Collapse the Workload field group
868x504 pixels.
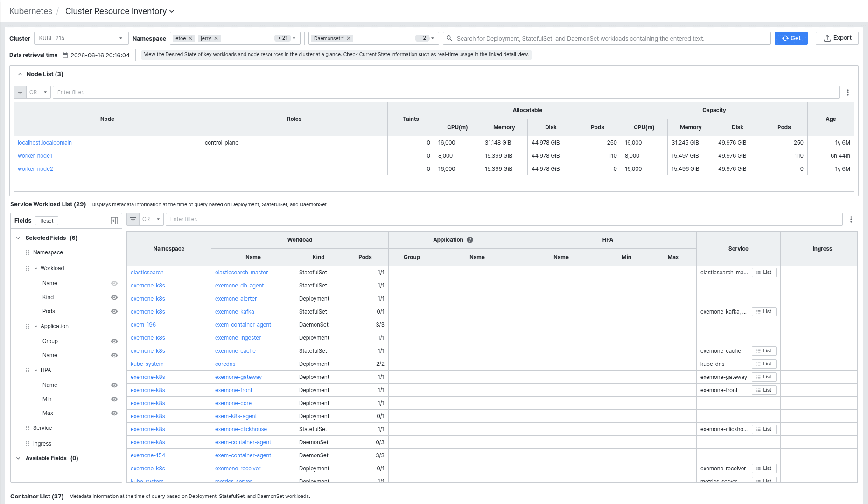pyautogui.click(x=36, y=268)
